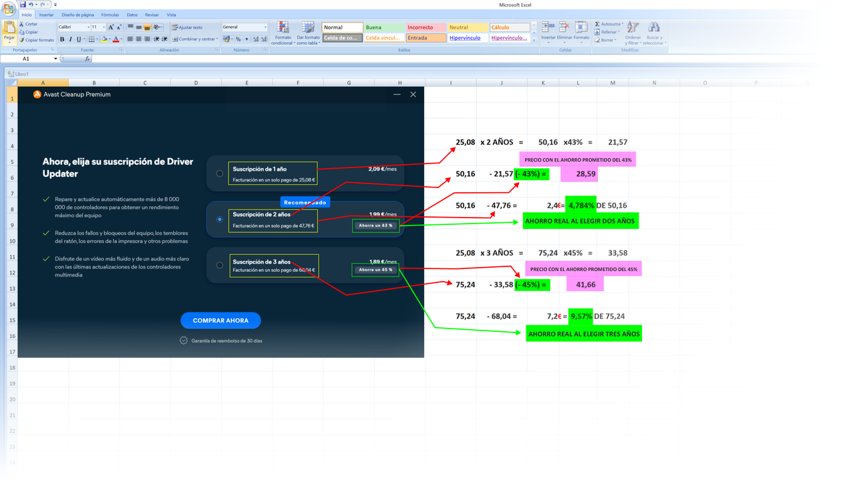Click the Cortar scissors command
855x504 pixels.
[28, 24]
